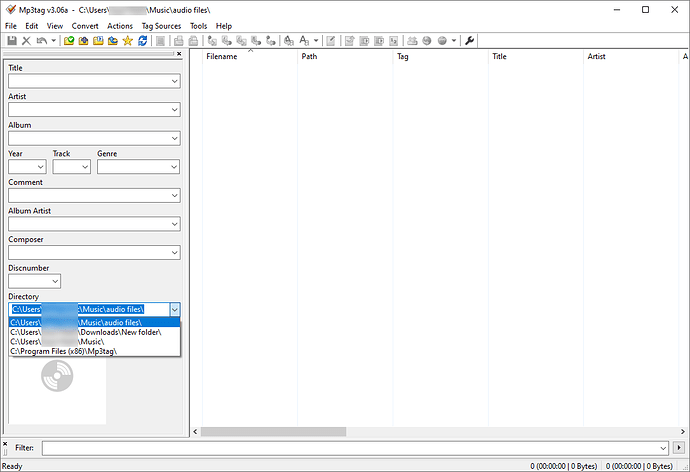The image size is (690, 472).
Task: Select the Downloads\New folder\ directory entry
Action: [x=94, y=332]
